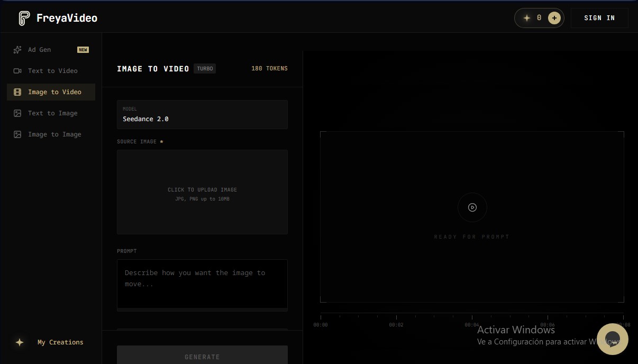
Task: Click the Text to Video camera icon
Action: click(x=17, y=71)
